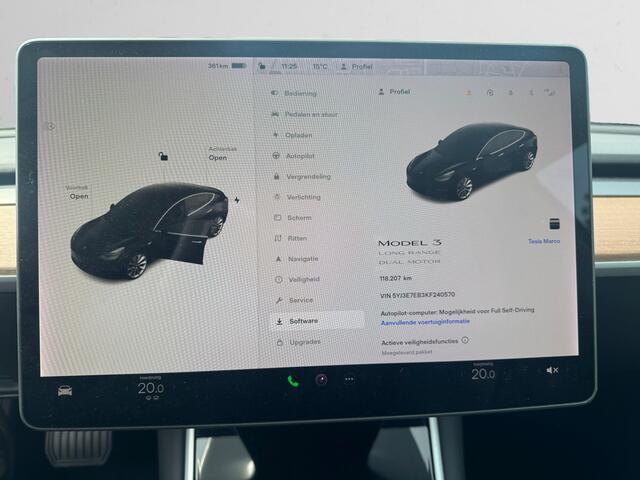
Task: Tap the 15°C outside temperature
Action: click(x=320, y=66)
